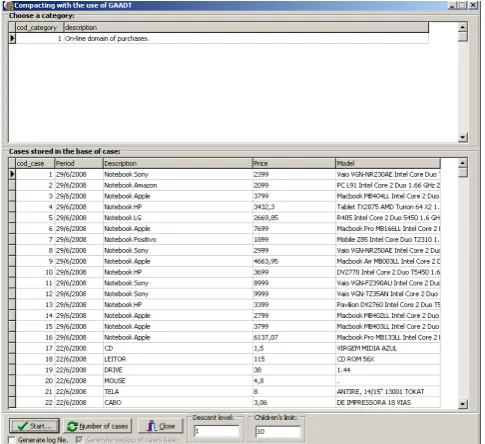Select model cell 'VIRGEM MIDIA AZUL'

click(x=388, y=348)
